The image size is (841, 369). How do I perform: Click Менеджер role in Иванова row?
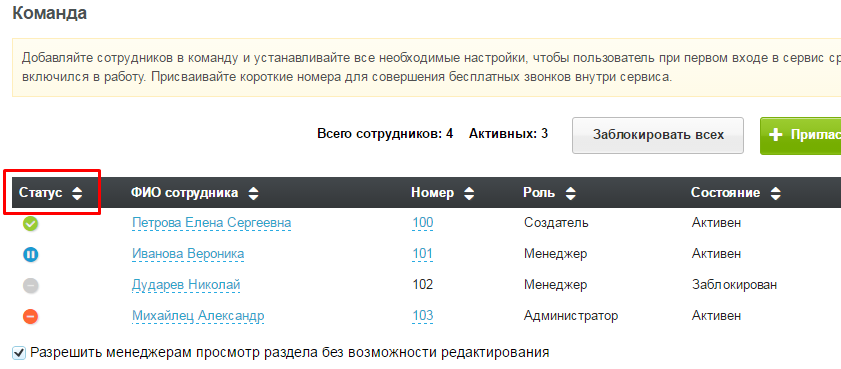tap(555, 254)
